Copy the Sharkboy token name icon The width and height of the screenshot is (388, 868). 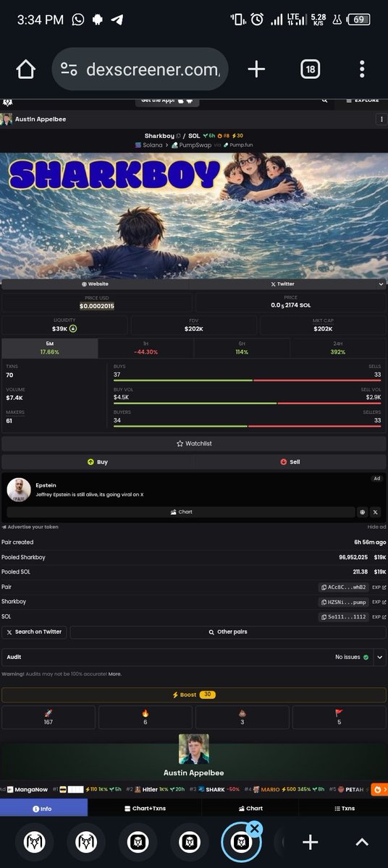point(179,136)
